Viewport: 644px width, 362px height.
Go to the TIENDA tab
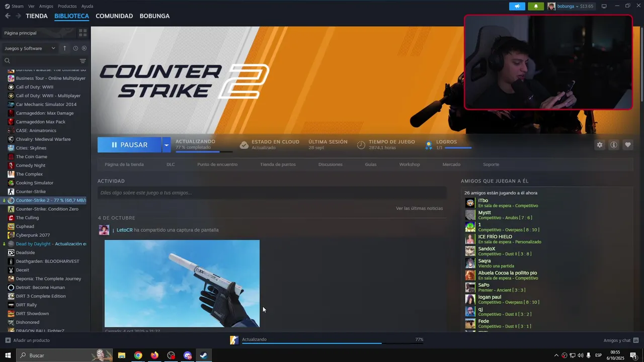[x=37, y=16]
